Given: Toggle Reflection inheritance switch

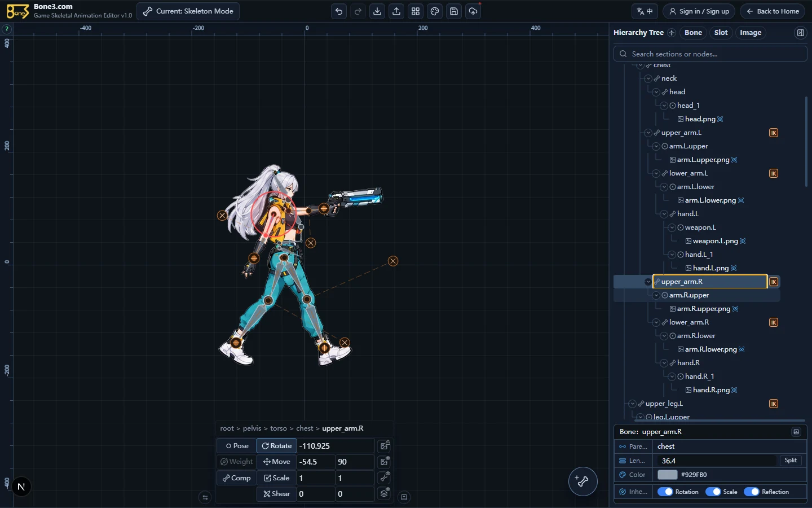Looking at the screenshot, I should [752, 492].
